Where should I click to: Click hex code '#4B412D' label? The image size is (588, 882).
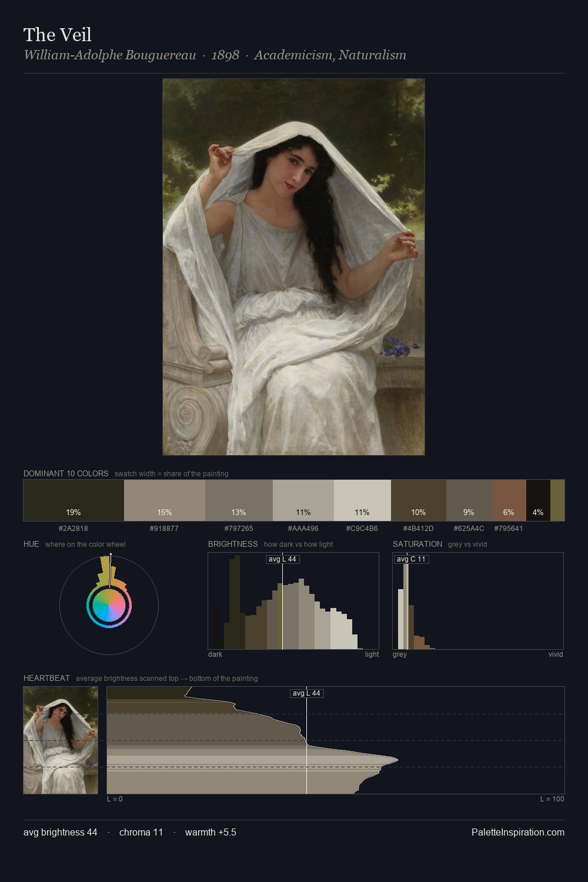click(x=419, y=529)
